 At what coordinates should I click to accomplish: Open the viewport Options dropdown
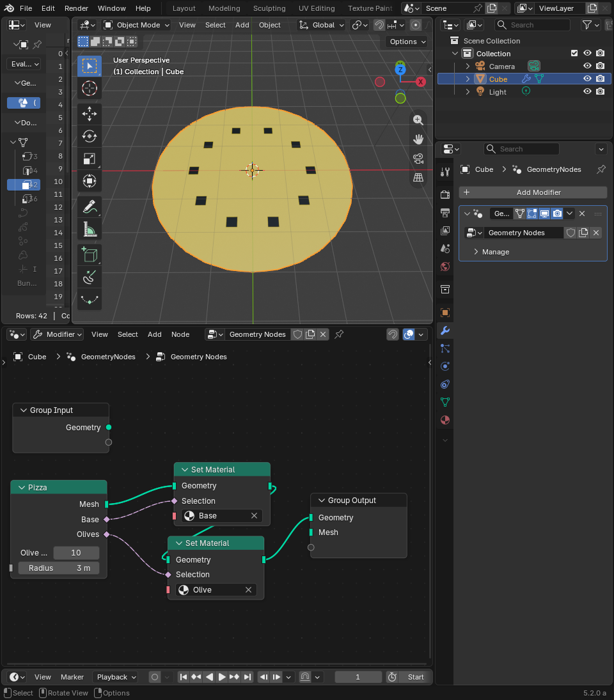[407, 42]
